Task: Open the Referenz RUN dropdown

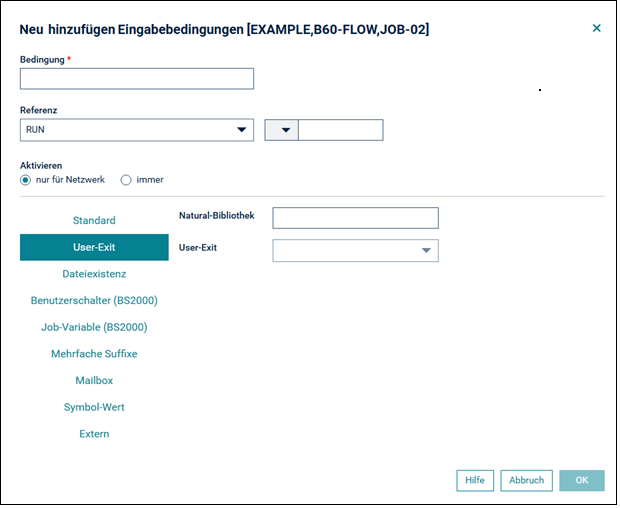Action: (137, 130)
